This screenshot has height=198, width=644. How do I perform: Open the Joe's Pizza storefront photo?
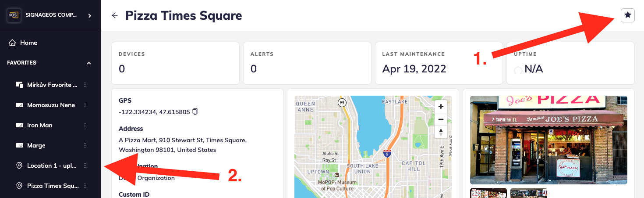click(548, 140)
